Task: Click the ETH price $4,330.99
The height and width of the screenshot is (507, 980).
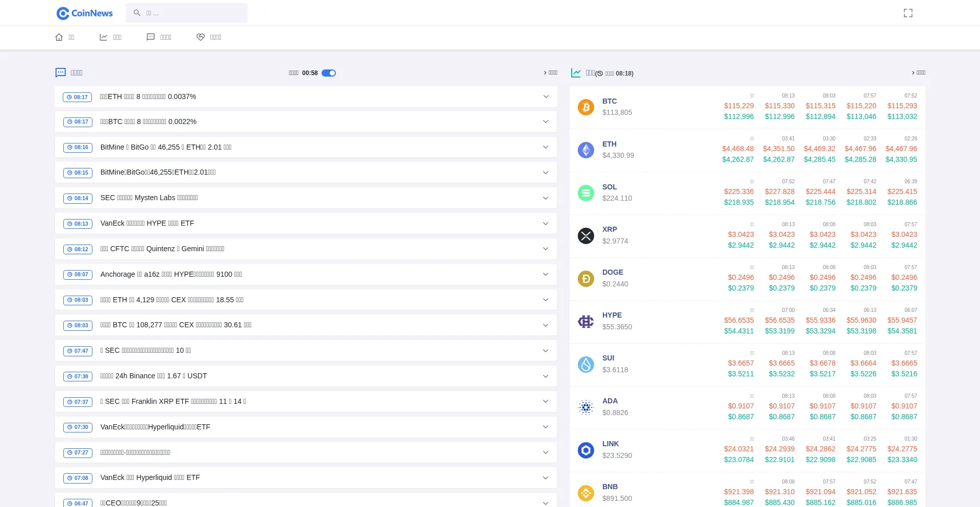Action: [618, 155]
